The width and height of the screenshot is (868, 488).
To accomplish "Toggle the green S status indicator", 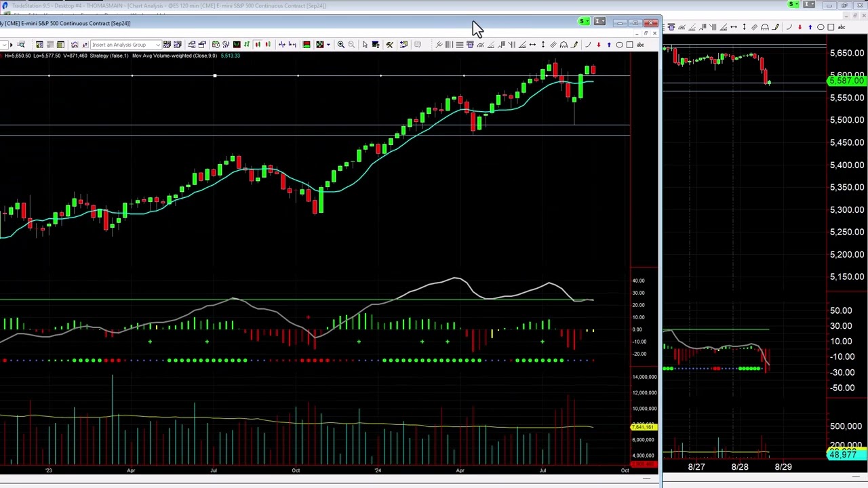I will pos(582,21).
